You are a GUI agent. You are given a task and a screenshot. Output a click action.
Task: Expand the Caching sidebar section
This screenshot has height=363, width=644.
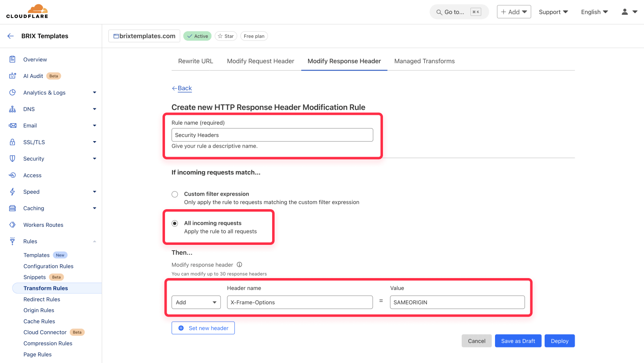[x=94, y=208]
